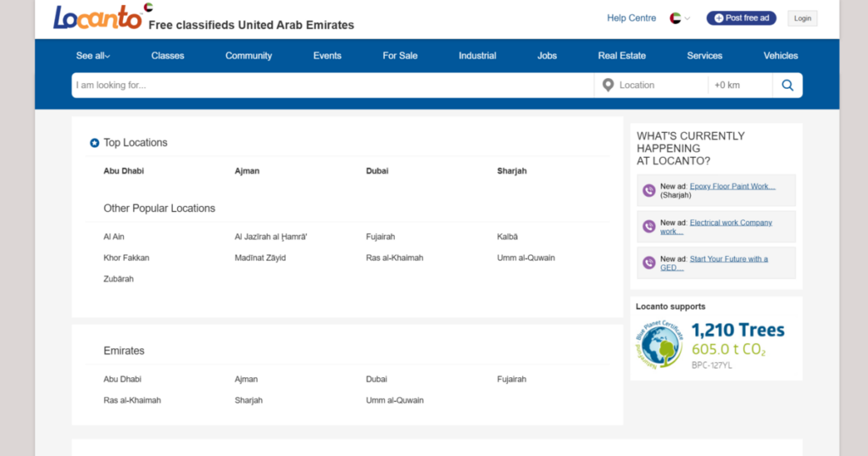Click the magnifying glass search icon
This screenshot has width=868, height=456.
point(787,86)
